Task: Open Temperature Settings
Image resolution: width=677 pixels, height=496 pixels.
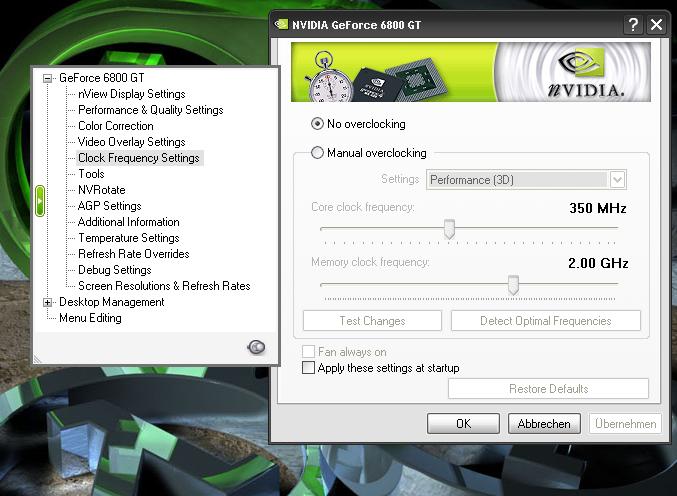Action: pyautogui.click(x=129, y=238)
